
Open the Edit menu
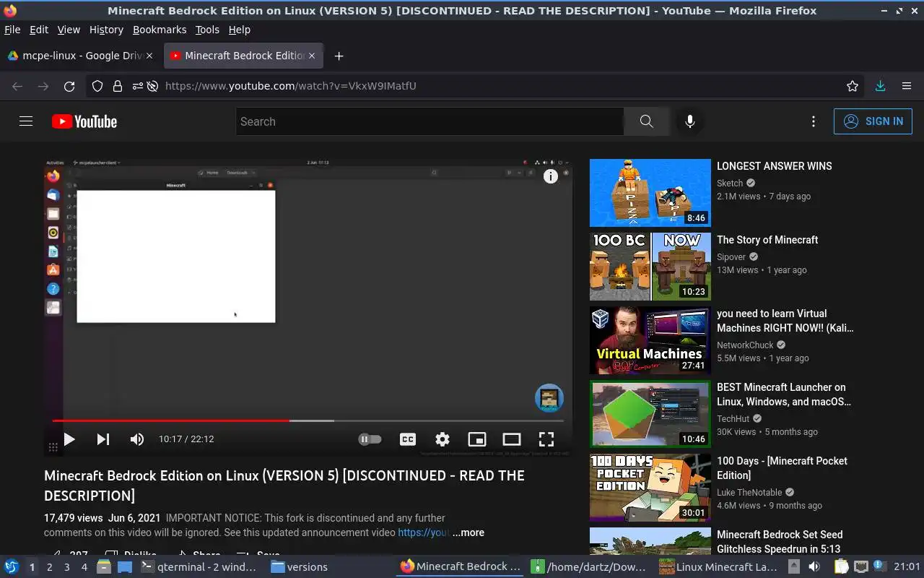pyautogui.click(x=38, y=30)
